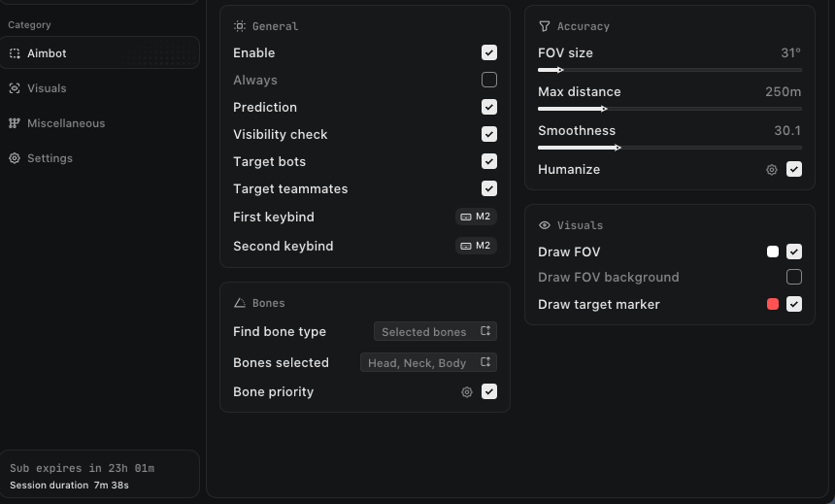Click the Miscellaneous category icon
This screenshot has height=504, width=835.
tap(15, 123)
